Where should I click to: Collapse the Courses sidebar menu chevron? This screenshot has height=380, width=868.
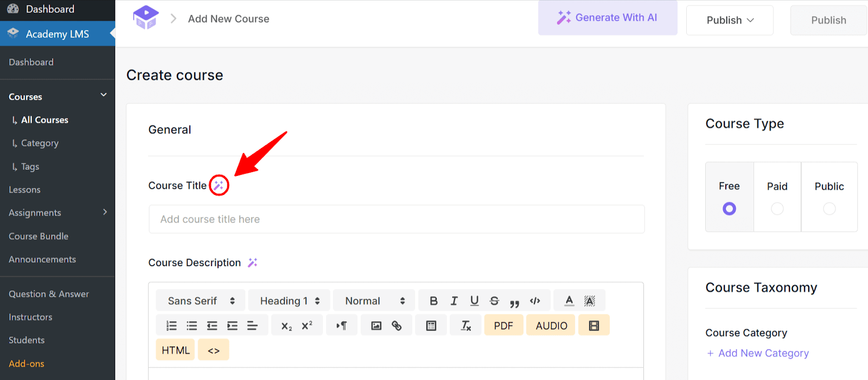click(104, 95)
